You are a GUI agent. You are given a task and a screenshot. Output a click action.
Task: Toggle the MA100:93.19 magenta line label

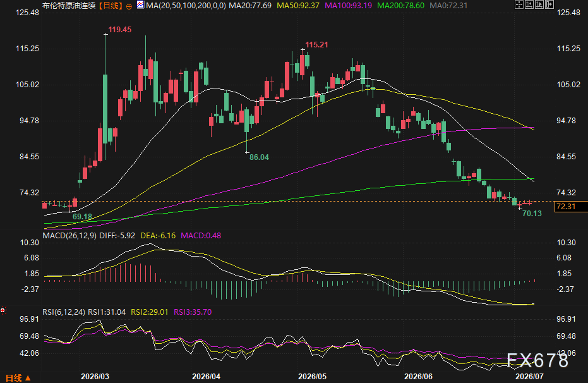349,6
